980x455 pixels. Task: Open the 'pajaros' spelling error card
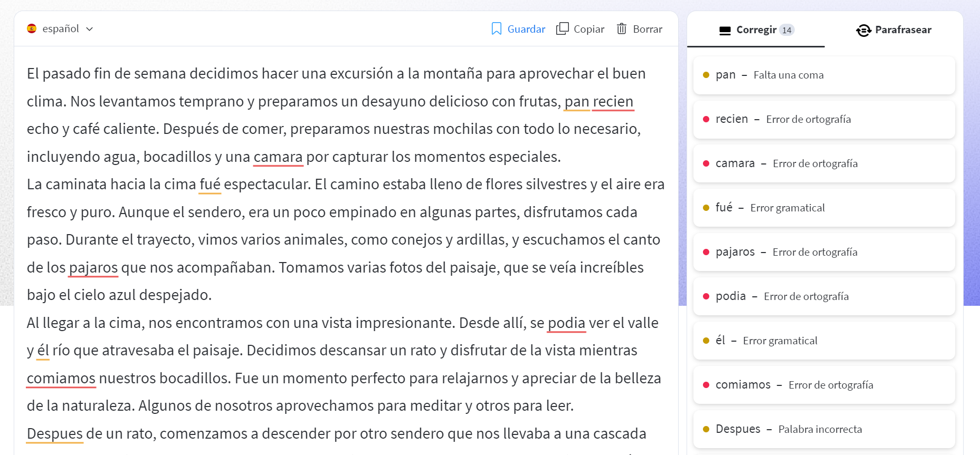pyautogui.click(x=824, y=252)
